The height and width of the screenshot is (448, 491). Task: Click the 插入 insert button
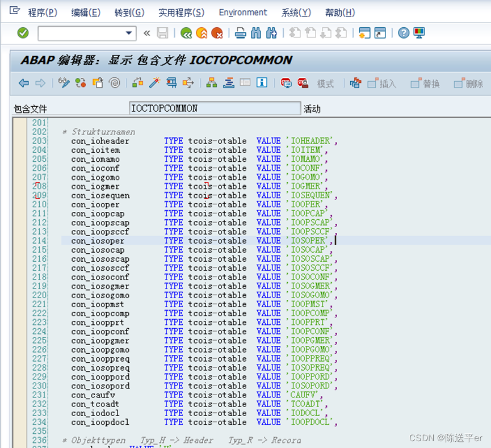[x=381, y=83]
